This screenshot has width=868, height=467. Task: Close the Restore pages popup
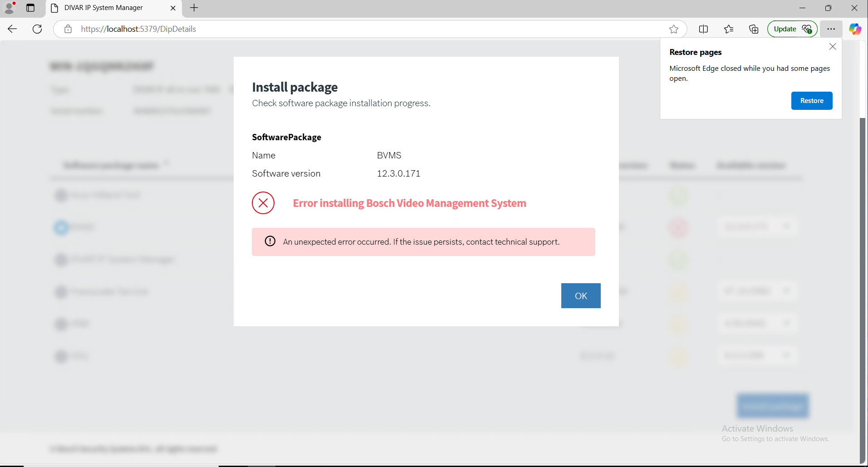tap(832, 47)
